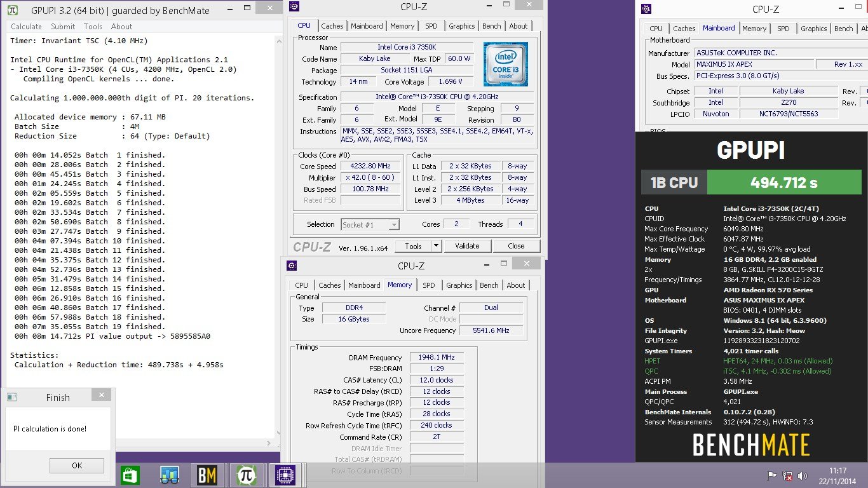The width and height of the screenshot is (868, 488).
Task: Select Graphics tab in CPU-Z timings window
Action: (459, 285)
